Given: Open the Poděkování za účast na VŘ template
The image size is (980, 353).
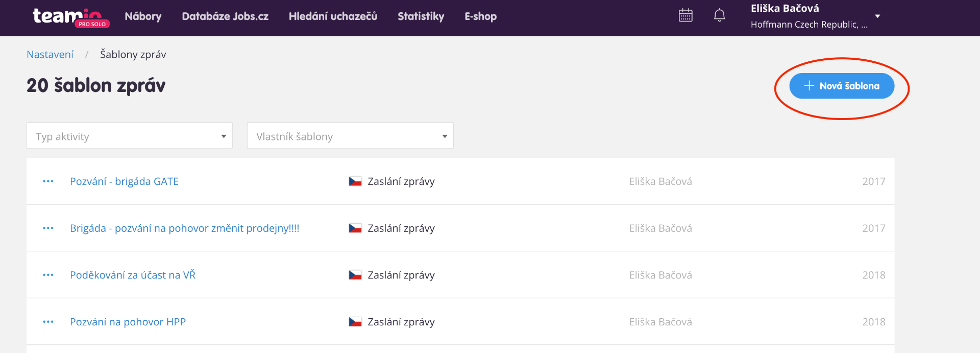Looking at the screenshot, I should click(x=133, y=275).
